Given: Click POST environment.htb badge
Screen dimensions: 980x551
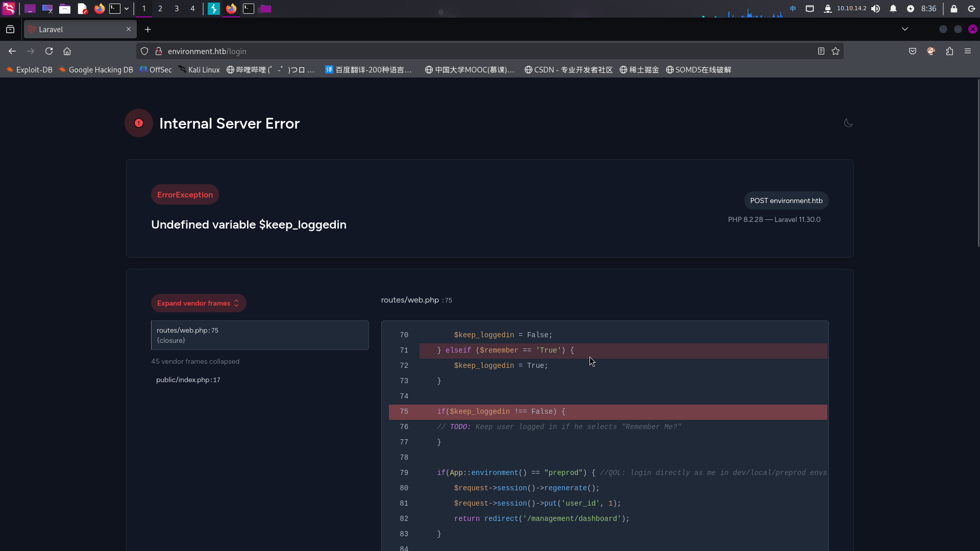Looking at the screenshot, I should tap(786, 201).
